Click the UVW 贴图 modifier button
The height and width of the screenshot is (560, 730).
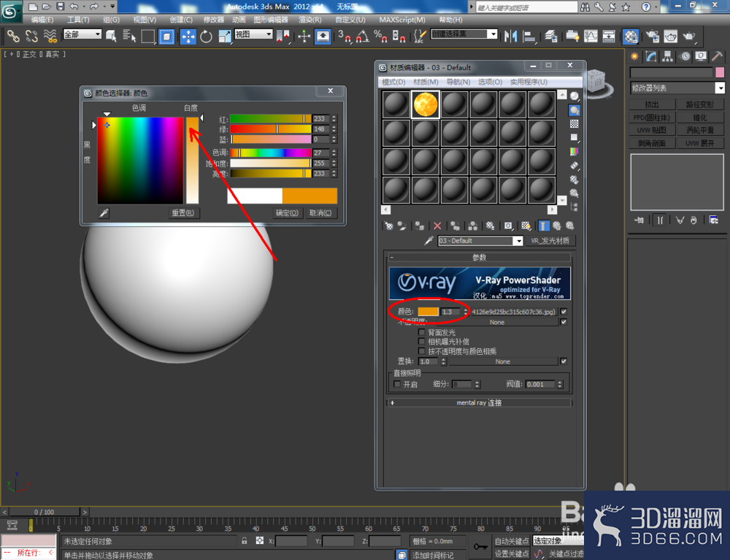[x=652, y=130]
